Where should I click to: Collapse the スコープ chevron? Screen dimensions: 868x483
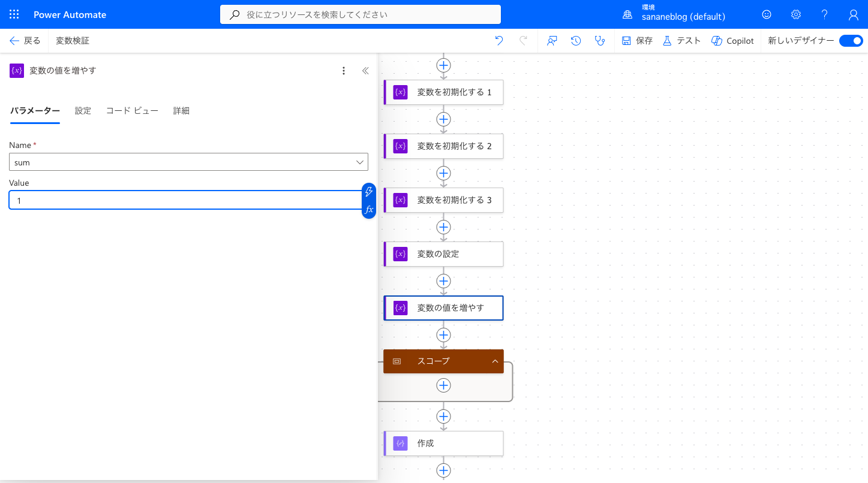pyautogui.click(x=495, y=361)
